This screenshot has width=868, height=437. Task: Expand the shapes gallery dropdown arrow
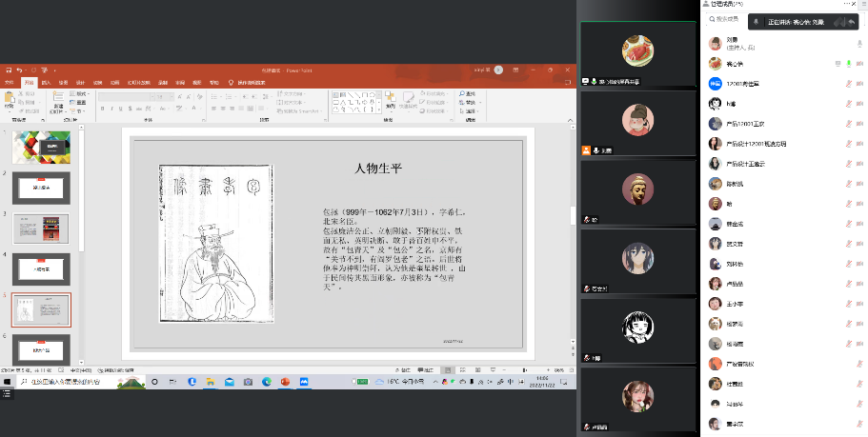tap(381, 110)
